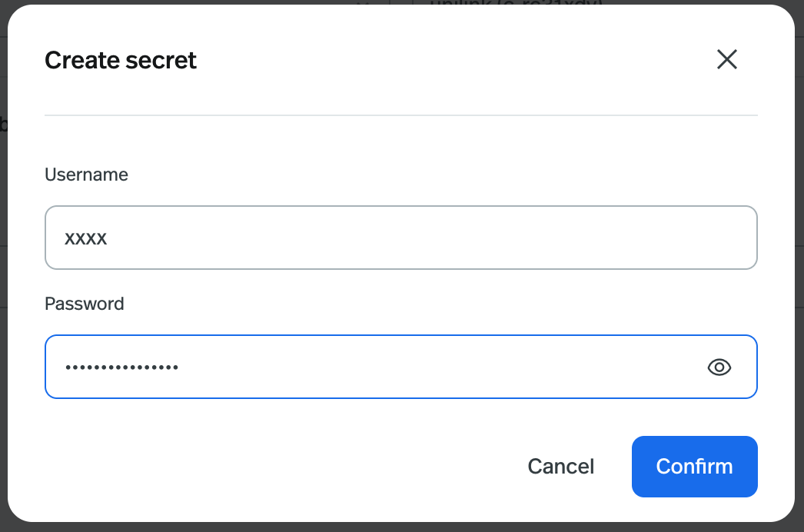Click the Password field label

click(x=85, y=304)
